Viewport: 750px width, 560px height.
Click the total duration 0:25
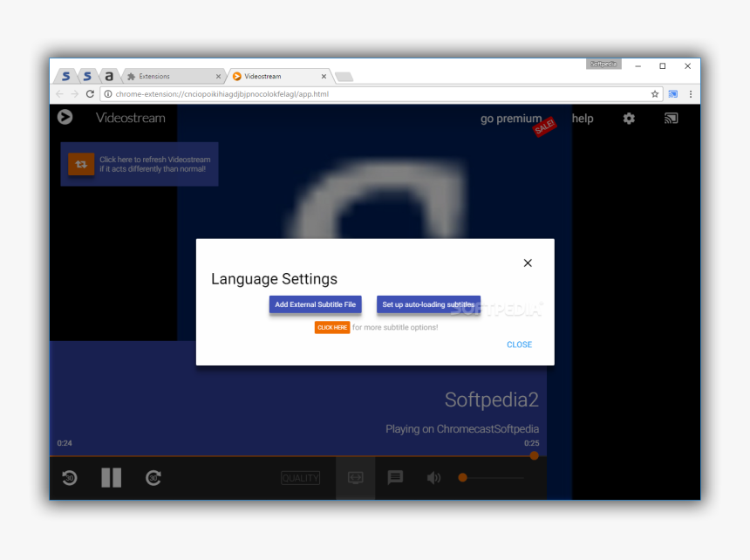(x=531, y=443)
